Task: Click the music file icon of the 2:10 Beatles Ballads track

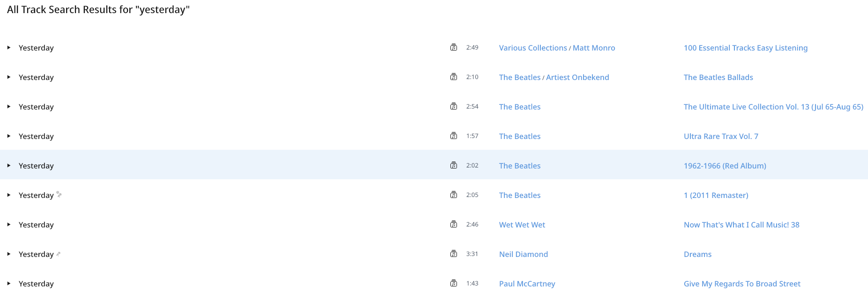Action: coord(454,77)
